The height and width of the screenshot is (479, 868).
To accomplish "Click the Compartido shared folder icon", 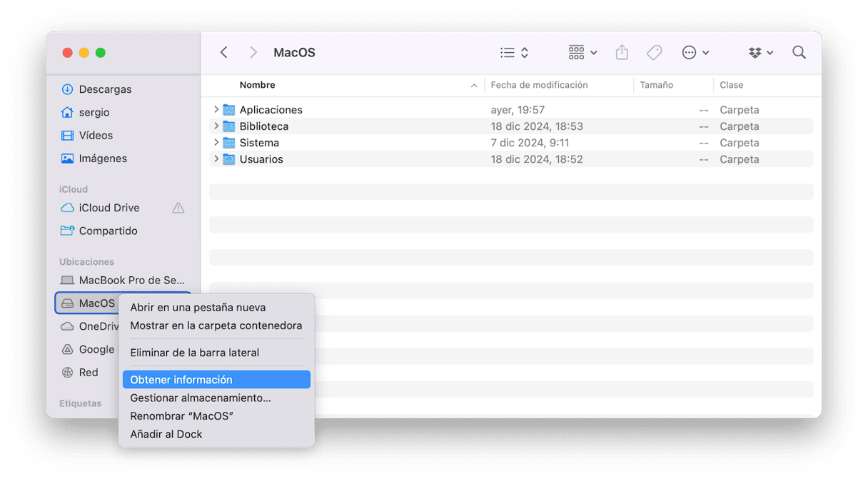I will (x=67, y=231).
